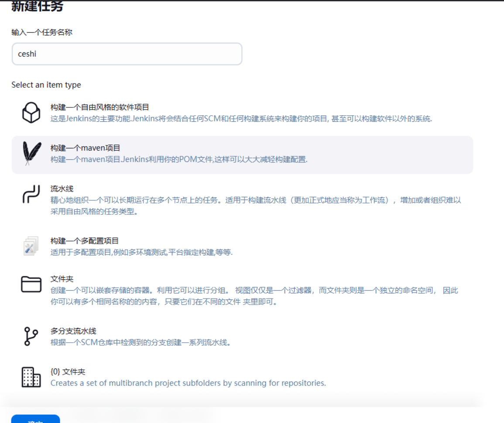The height and width of the screenshot is (423, 504).
Task: Click the 'Select an item type' label
Action: click(x=46, y=85)
